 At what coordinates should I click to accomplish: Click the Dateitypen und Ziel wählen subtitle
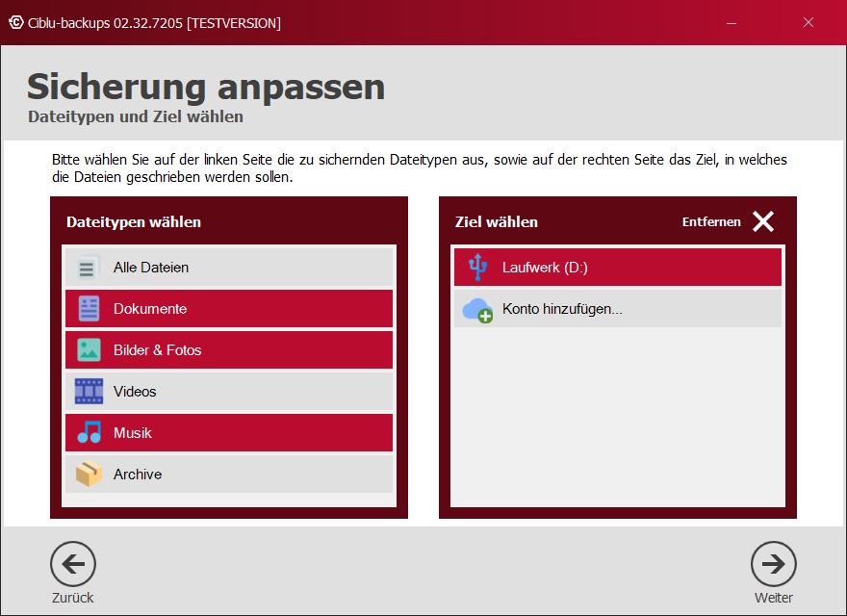coord(136,116)
